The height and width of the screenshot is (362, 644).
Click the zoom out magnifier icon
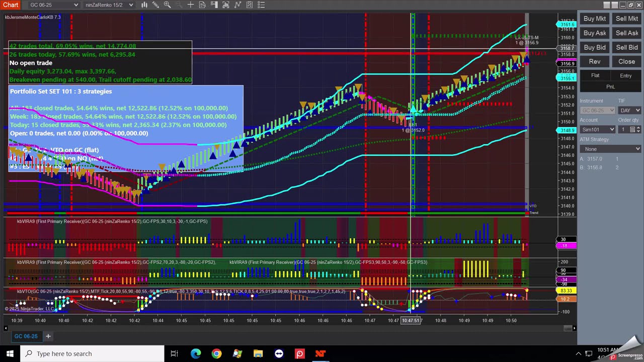pos(179,5)
